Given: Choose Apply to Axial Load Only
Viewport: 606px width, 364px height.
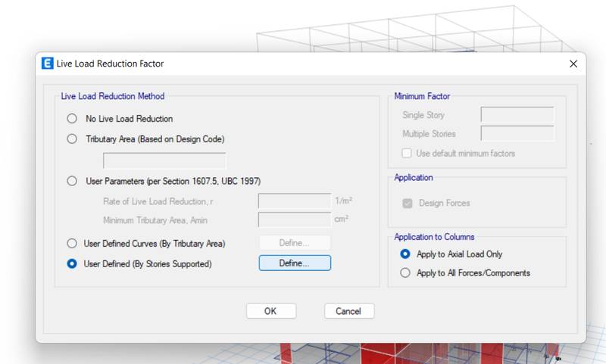Looking at the screenshot, I should [x=405, y=254].
